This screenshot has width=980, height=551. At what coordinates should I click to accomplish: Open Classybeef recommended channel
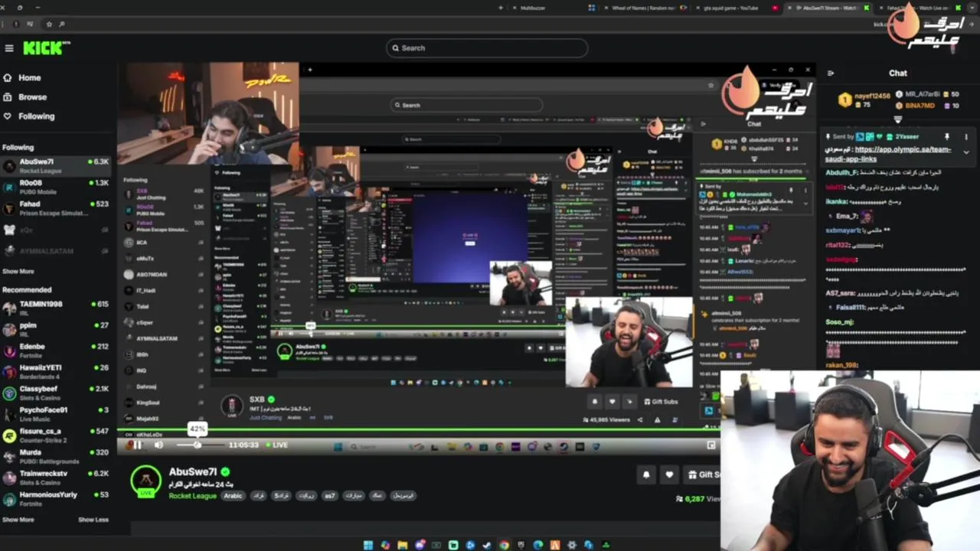click(55, 393)
